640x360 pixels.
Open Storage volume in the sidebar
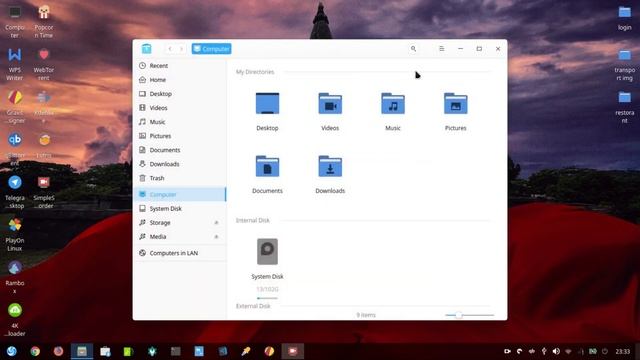(x=180, y=222)
